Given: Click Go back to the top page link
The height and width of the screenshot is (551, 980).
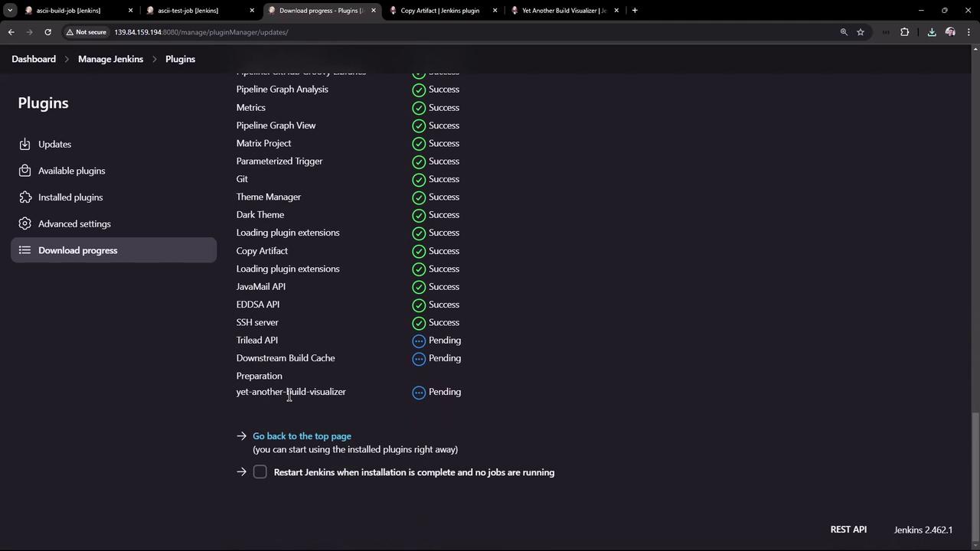Looking at the screenshot, I should point(302,436).
